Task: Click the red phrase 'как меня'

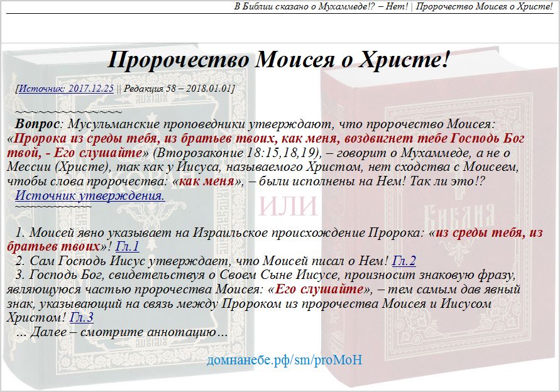Action: (206, 182)
